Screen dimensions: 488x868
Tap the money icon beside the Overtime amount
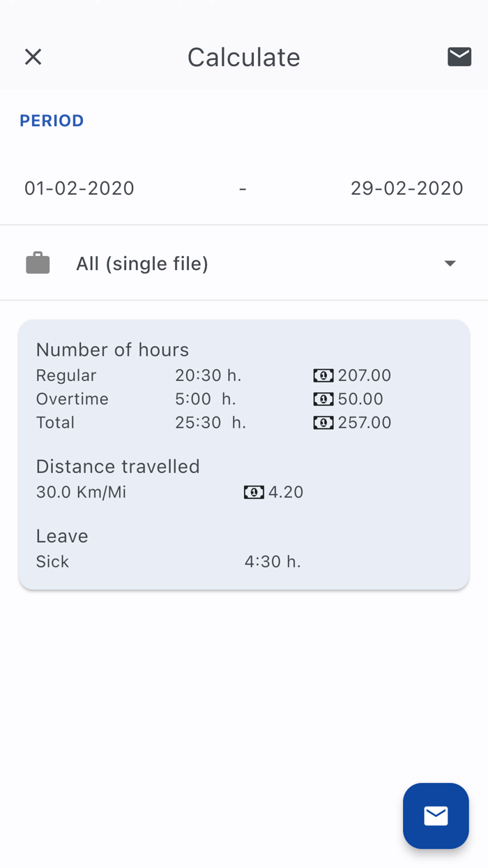click(323, 399)
